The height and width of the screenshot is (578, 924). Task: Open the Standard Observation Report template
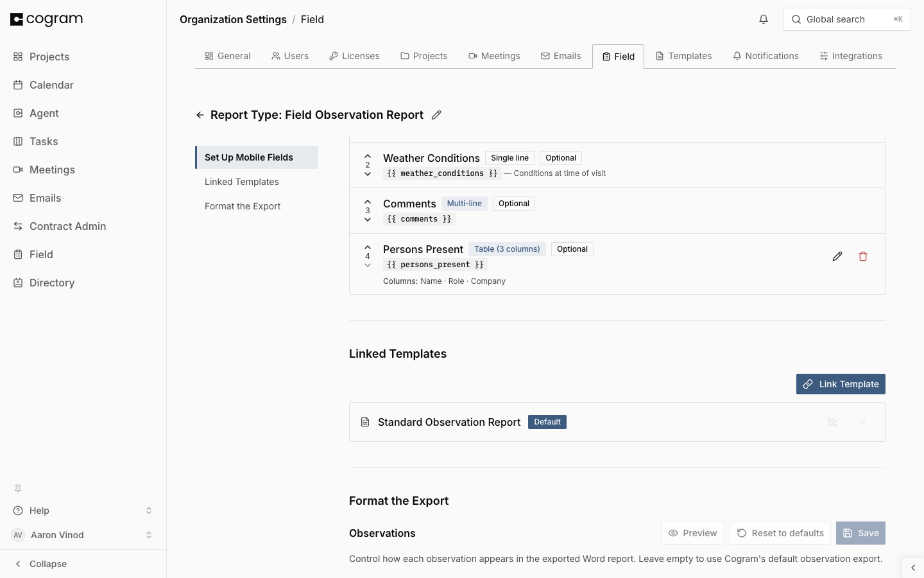449,422
